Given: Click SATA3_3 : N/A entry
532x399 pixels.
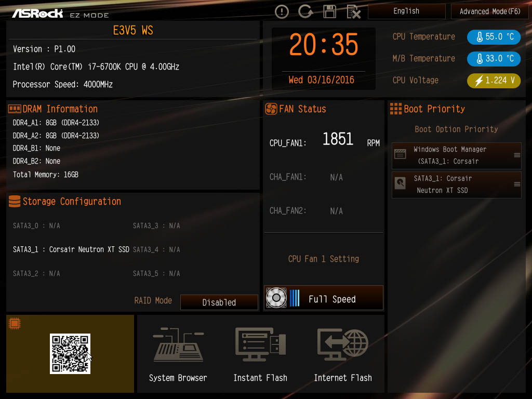Looking at the screenshot, I should click(x=156, y=225).
